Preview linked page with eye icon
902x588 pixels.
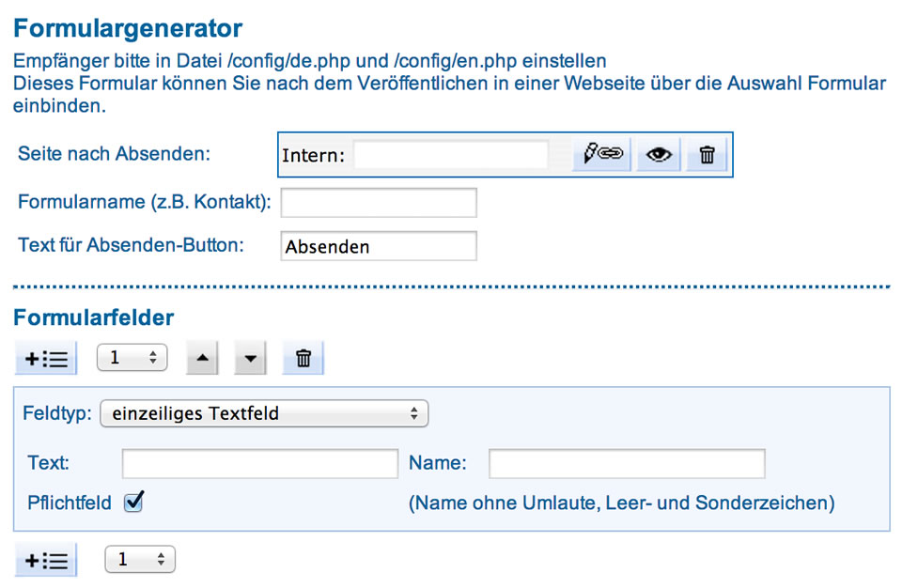tap(659, 154)
